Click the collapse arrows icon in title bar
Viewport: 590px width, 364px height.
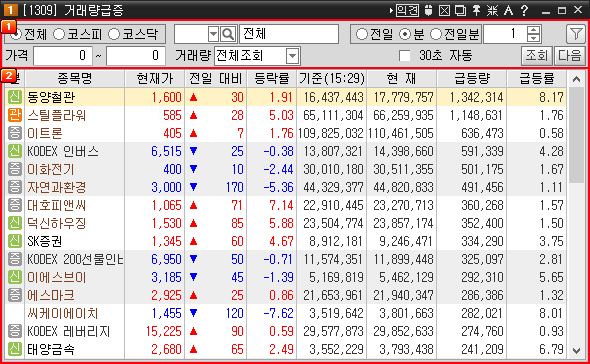(x=492, y=10)
